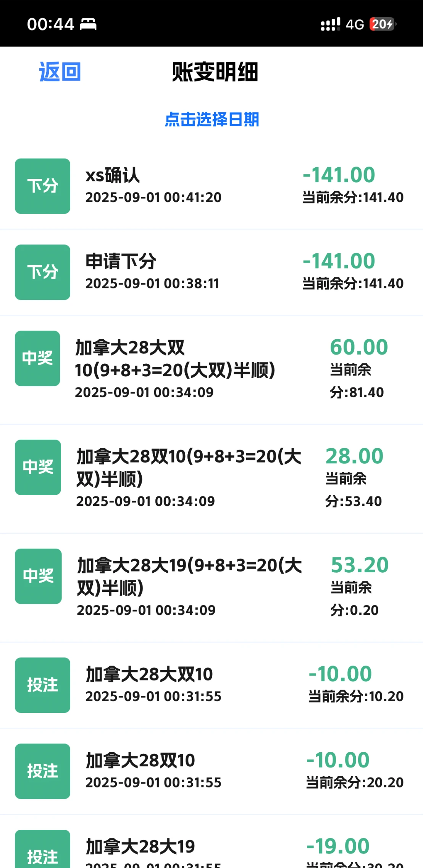Viewport: 423px width, 868px height.
Task: Tap the 投注 badge beside 加拿大28大双10
Action: (x=42, y=685)
